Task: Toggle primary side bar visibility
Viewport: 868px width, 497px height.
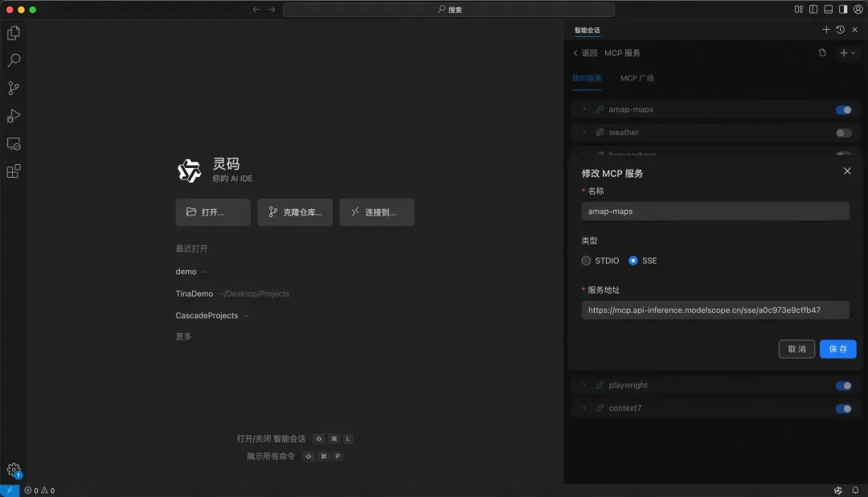Action: [813, 10]
